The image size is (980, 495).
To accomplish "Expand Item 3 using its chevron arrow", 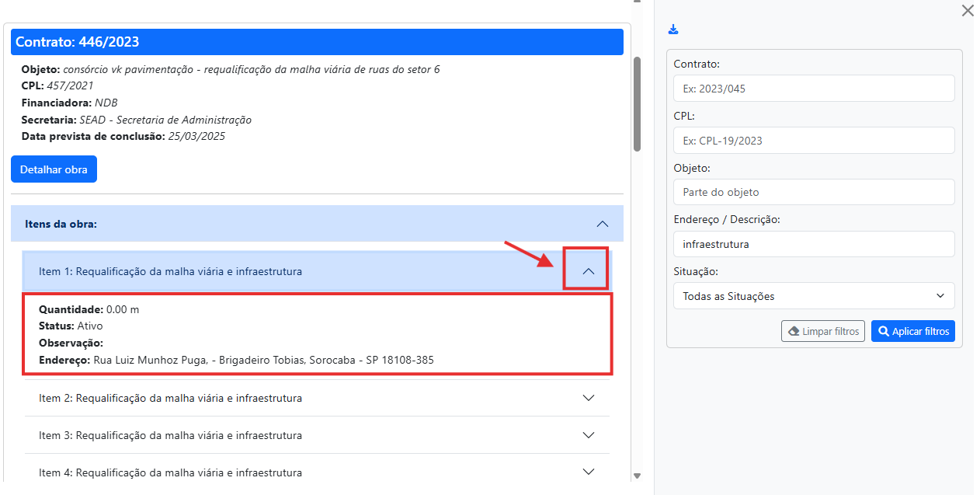I will click(x=588, y=435).
